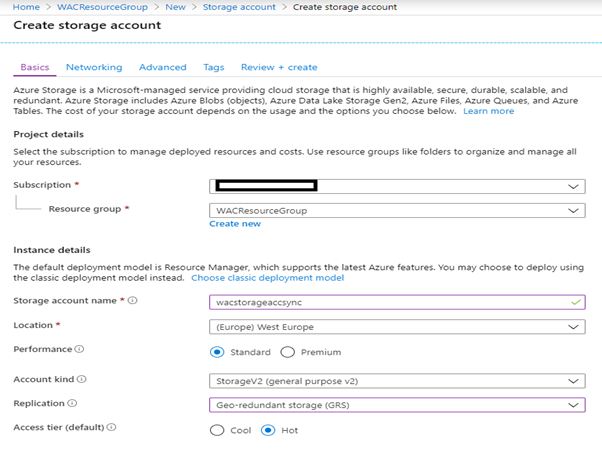
Task: Expand the Resource group dropdown
Action: point(397,210)
